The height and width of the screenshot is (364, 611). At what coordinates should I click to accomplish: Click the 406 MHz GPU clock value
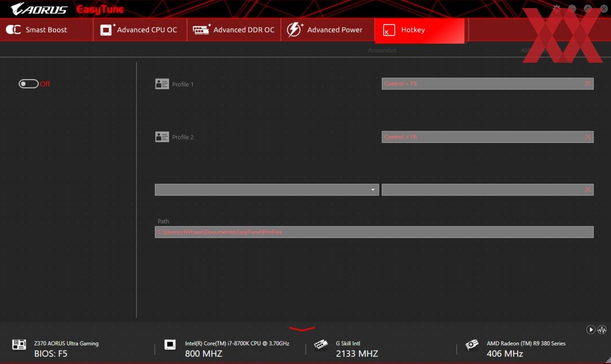[x=505, y=354]
